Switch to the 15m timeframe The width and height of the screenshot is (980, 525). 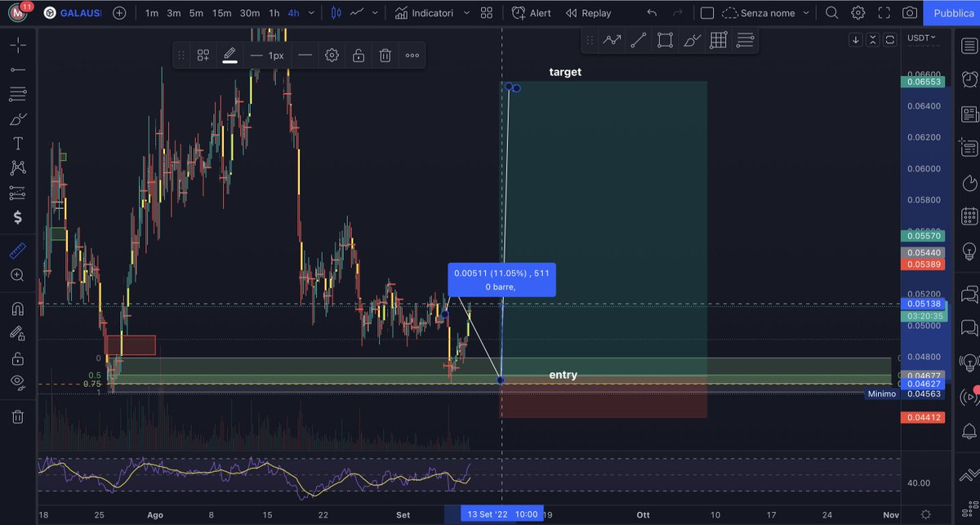pos(221,13)
